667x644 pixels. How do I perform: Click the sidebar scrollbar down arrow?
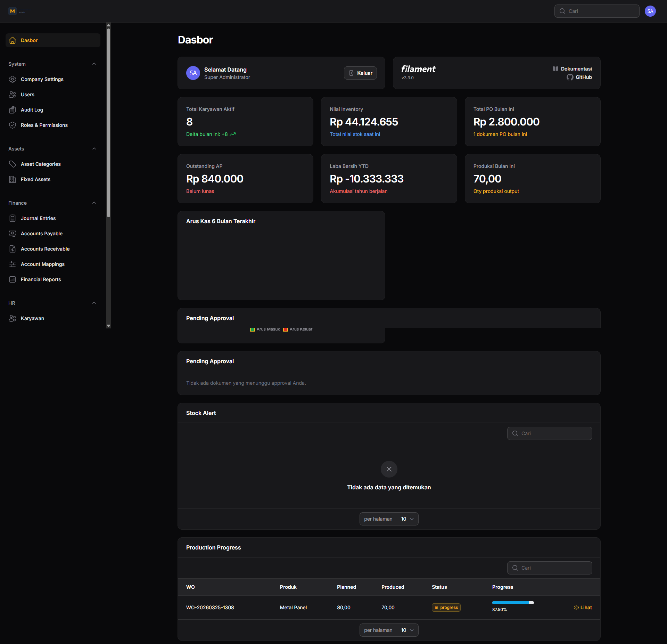[x=108, y=326]
